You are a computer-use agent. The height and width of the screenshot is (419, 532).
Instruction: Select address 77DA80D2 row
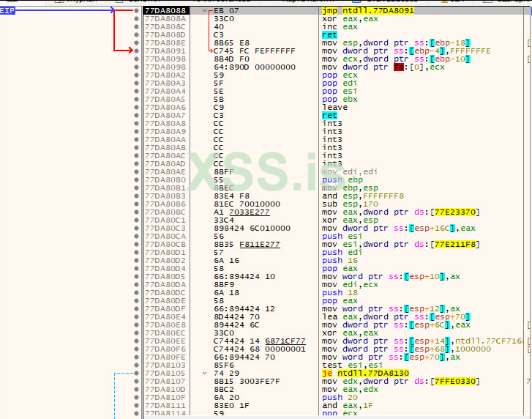[165, 261]
